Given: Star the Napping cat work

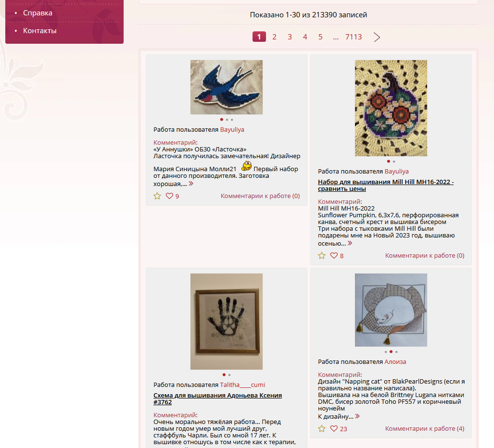Looking at the screenshot, I should (x=322, y=429).
